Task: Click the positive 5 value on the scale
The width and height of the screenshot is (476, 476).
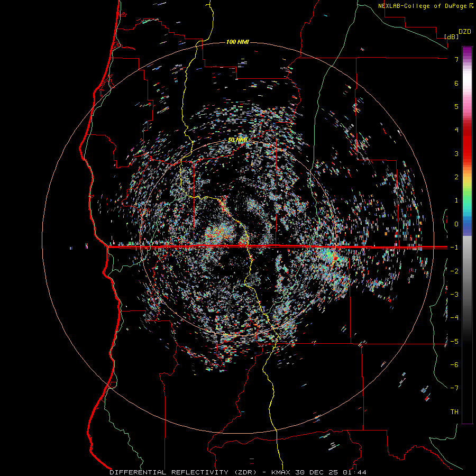Action: click(456, 106)
